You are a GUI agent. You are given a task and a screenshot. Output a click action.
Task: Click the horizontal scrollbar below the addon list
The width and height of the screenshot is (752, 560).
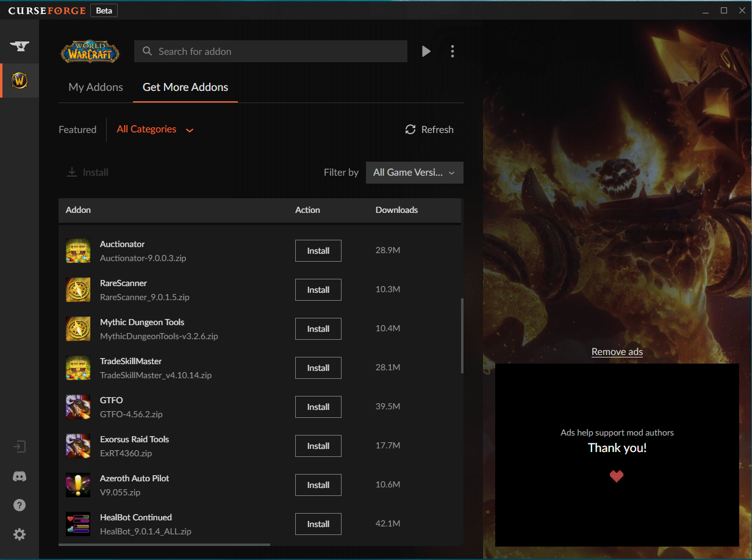(x=164, y=544)
